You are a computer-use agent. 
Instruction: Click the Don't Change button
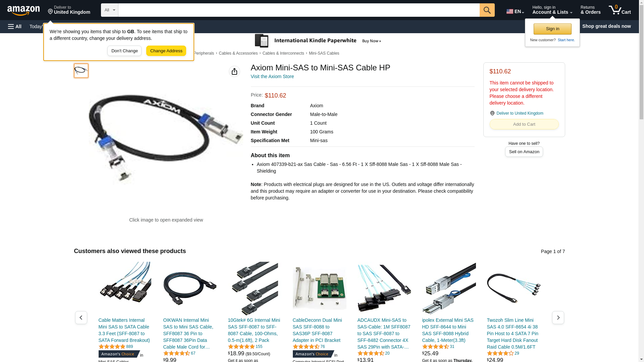pos(124,51)
